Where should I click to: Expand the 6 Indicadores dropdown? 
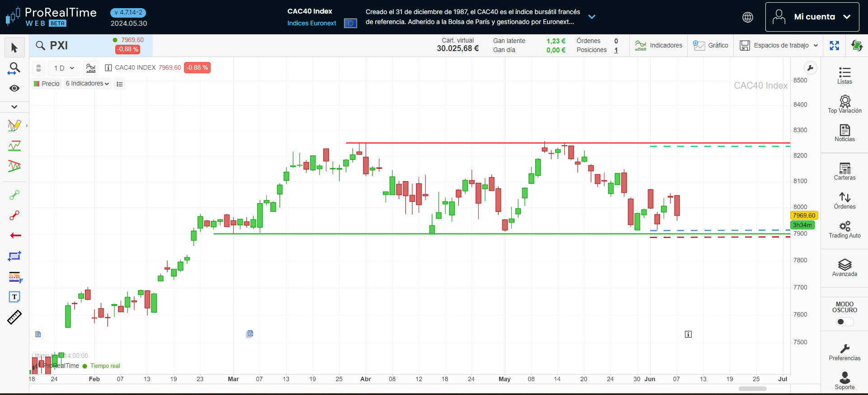click(x=87, y=84)
